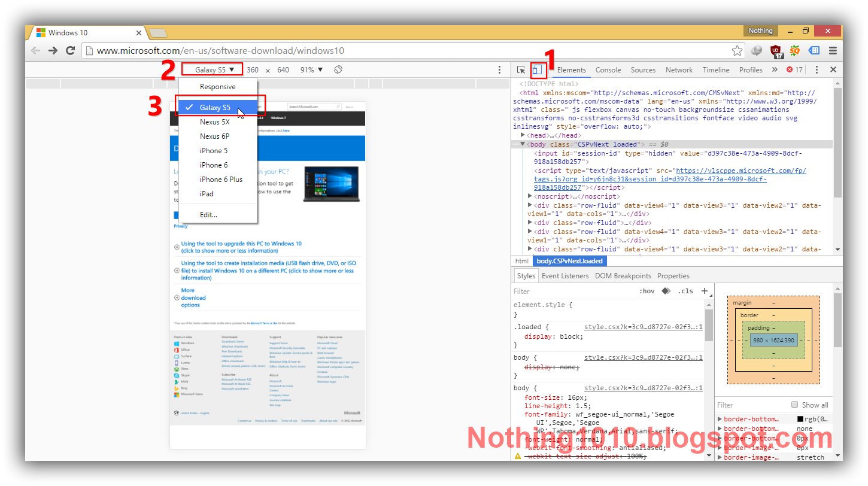This screenshot has height=486, width=868.
Task: Open the Properties pane tab
Action: pyautogui.click(x=673, y=276)
